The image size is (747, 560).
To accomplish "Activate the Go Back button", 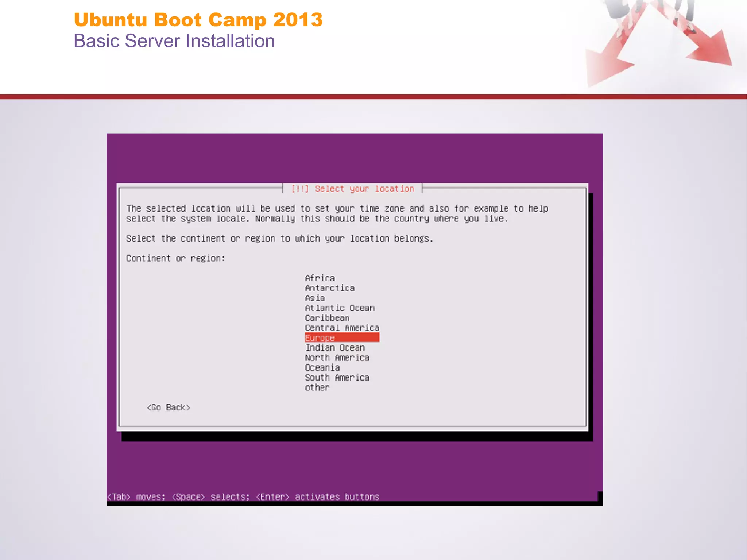I will [x=168, y=408].
